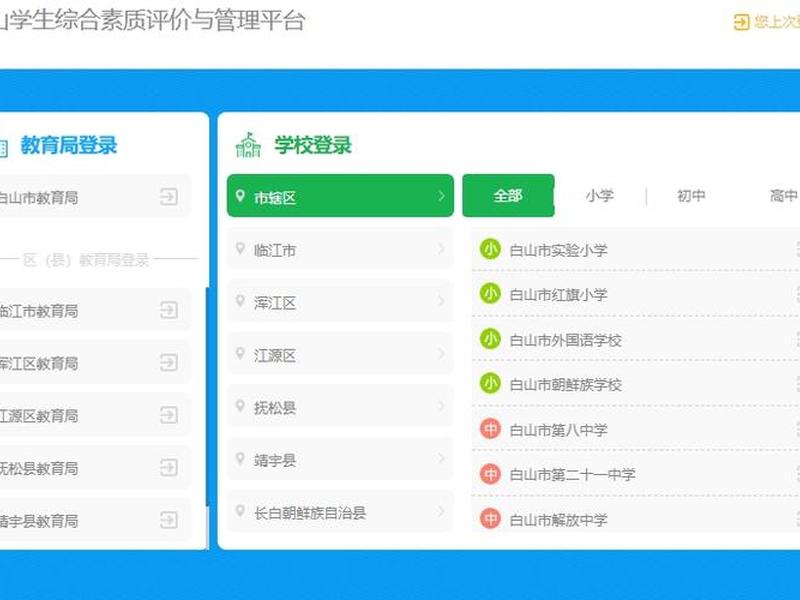Click the school building icon beside 学校登录
Image resolution: width=800 pixels, height=600 pixels.
248,145
